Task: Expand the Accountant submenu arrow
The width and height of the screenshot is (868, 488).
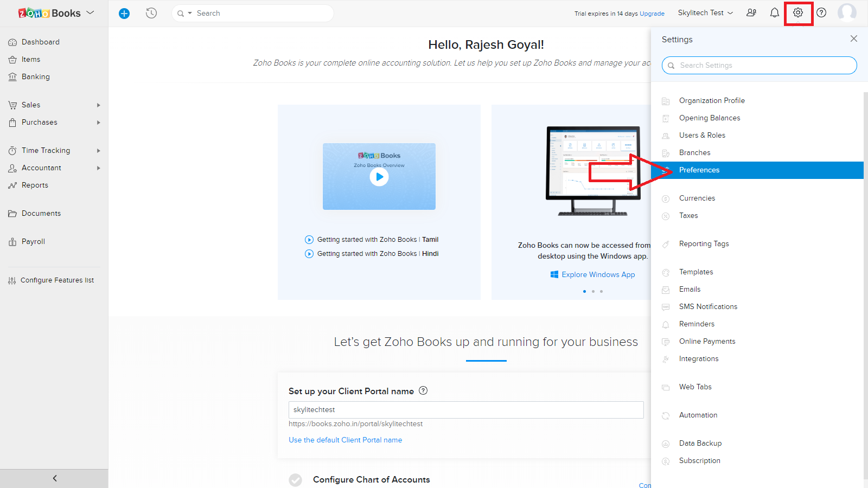Action: [99, 168]
